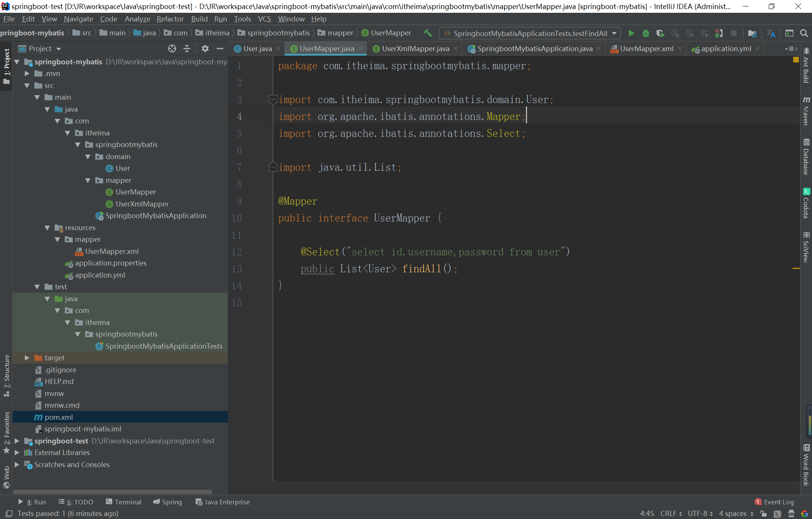Image resolution: width=812 pixels, height=519 pixels.
Task: Open the Terminal tool window
Action: (124, 502)
